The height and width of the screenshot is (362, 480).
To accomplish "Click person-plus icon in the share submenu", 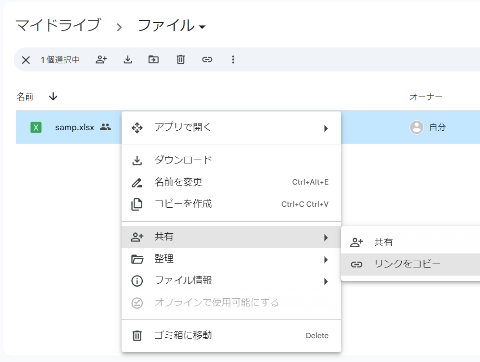I will (x=356, y=242).
